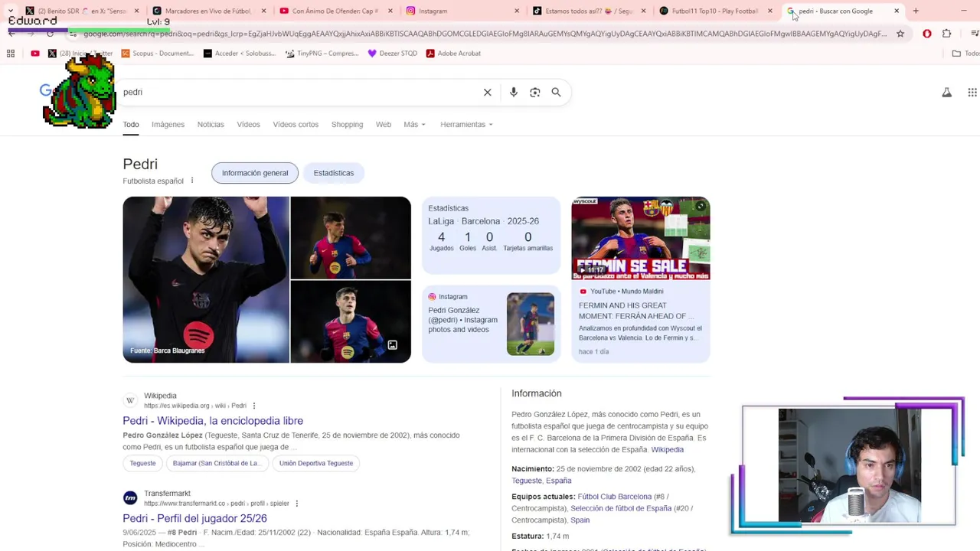The width and height of the screenshot is (980, 551).
Task: Open three-dot menu beside Futbolista español
Action: (192, 181)
